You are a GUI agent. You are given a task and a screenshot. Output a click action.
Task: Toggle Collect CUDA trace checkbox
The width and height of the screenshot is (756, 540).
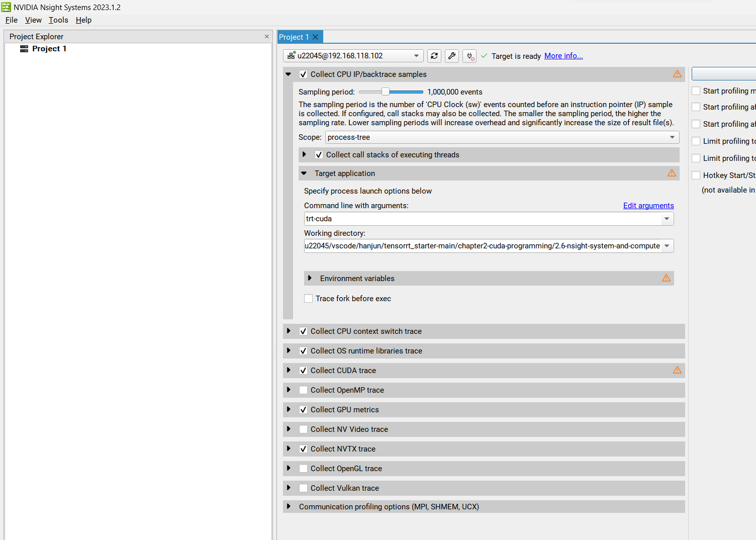(303, 371)
